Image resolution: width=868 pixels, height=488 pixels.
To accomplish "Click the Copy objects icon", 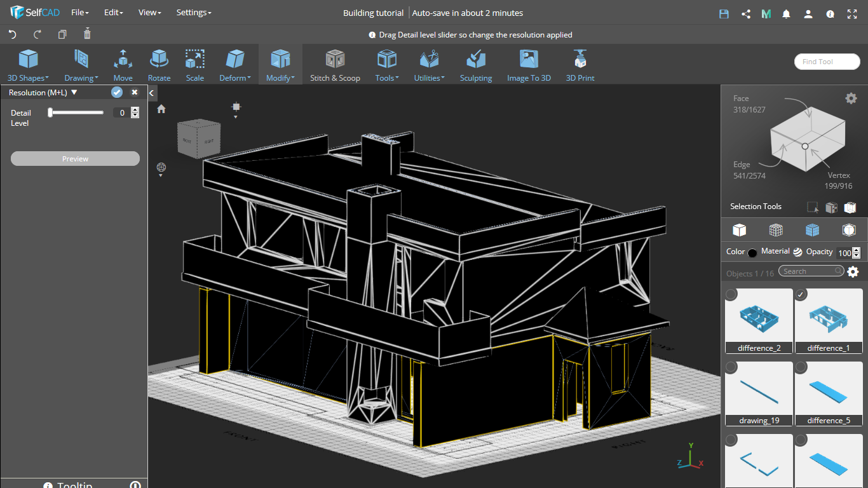I will (62, 34).
